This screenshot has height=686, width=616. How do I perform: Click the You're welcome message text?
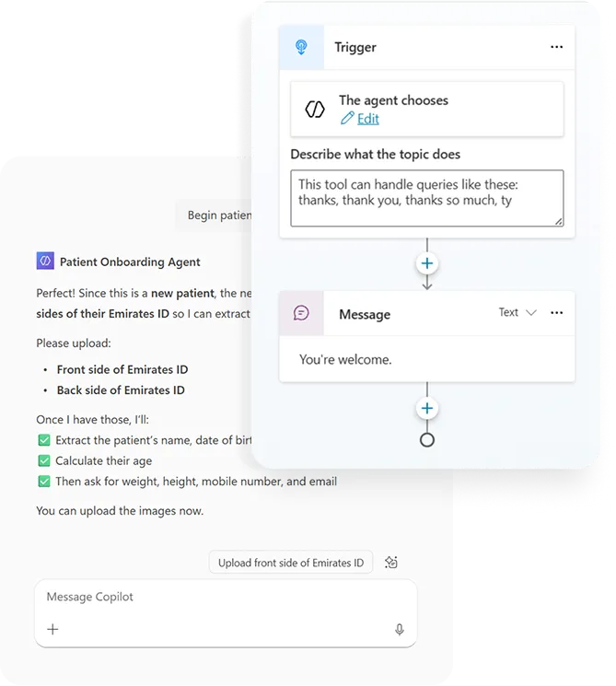click(x=345, y=360)
